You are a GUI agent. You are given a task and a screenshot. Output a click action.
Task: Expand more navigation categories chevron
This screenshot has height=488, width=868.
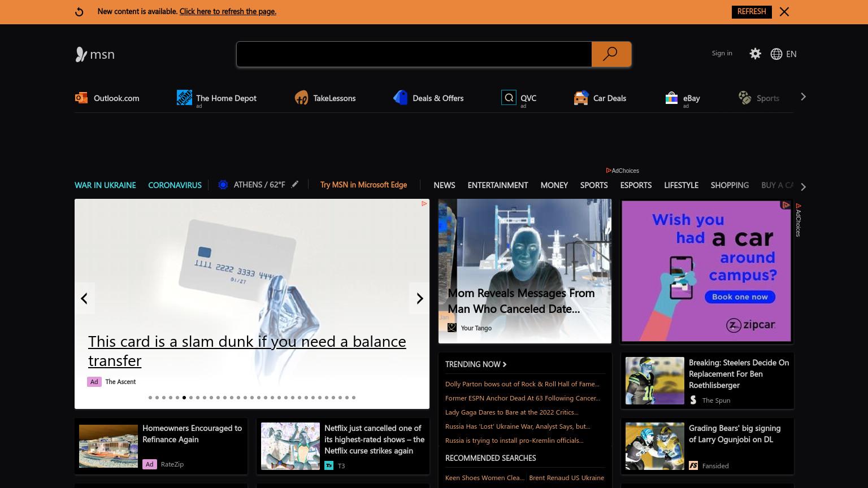(x=803, y=186)
